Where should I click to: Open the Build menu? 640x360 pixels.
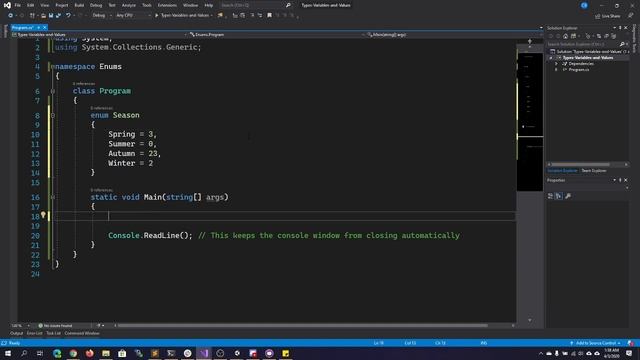[79, 5]
